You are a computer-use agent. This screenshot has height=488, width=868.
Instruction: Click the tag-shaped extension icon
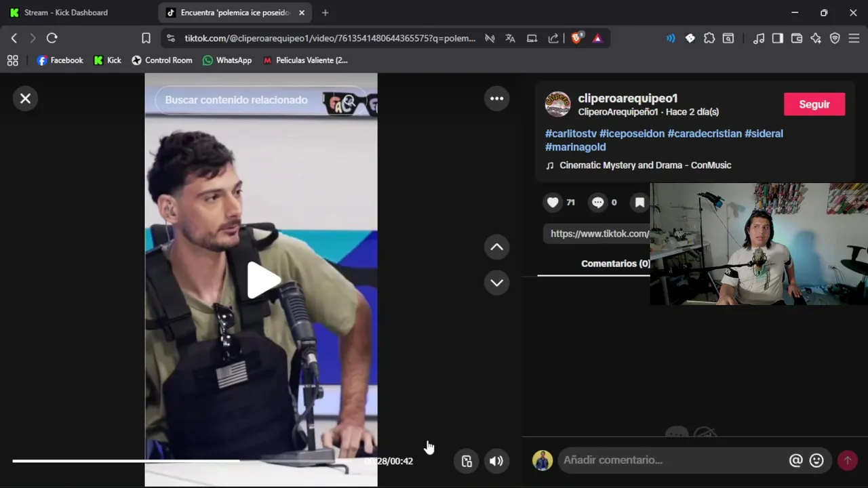pyautogui.click(x=690, y=39)
